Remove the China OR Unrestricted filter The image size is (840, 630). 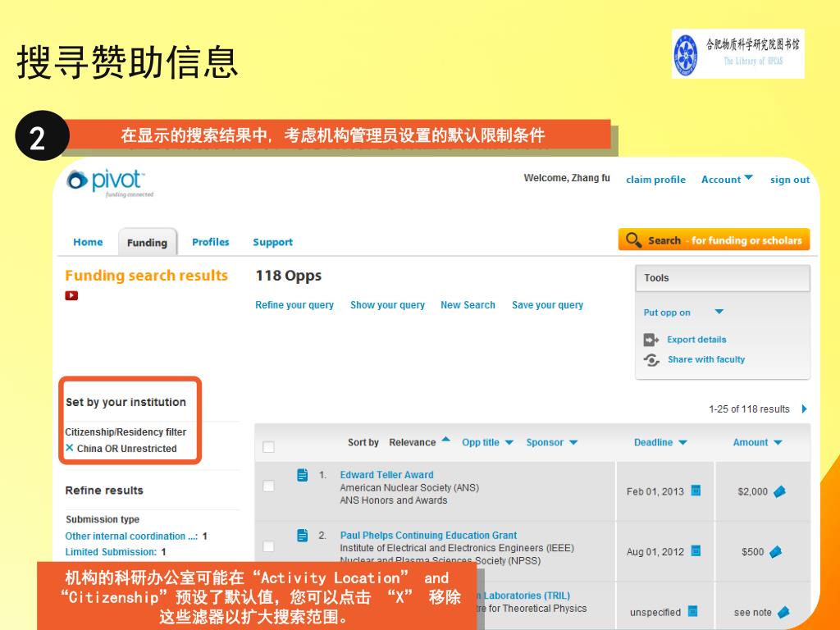pos(70,448)
